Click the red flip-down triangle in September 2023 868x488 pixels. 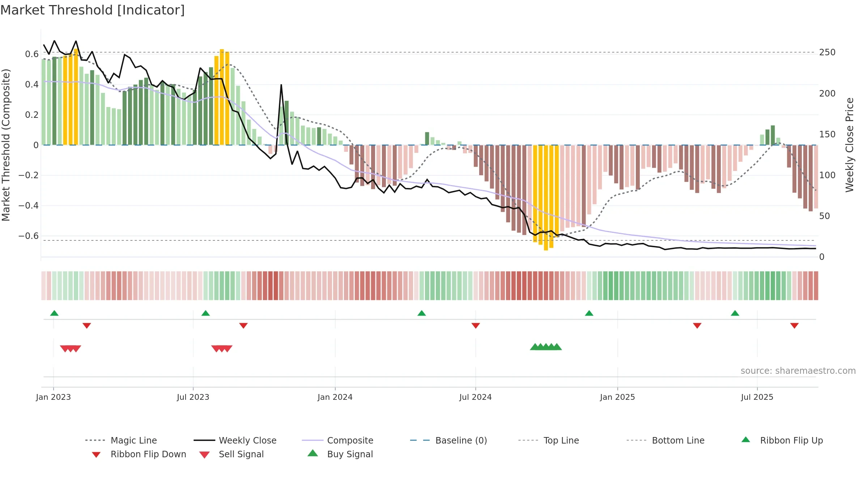243,326
